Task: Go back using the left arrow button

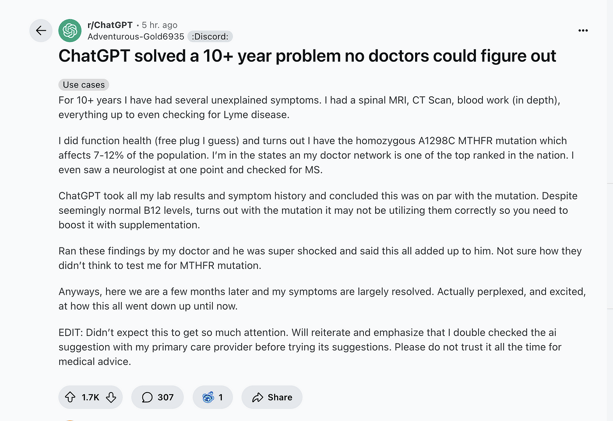Action: (x=41, y=30)
